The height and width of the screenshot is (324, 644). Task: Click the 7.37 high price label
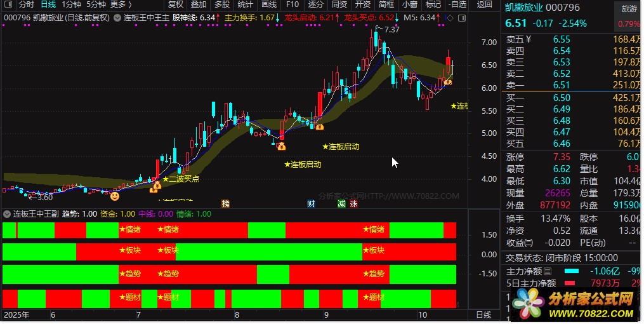point(392,30)
